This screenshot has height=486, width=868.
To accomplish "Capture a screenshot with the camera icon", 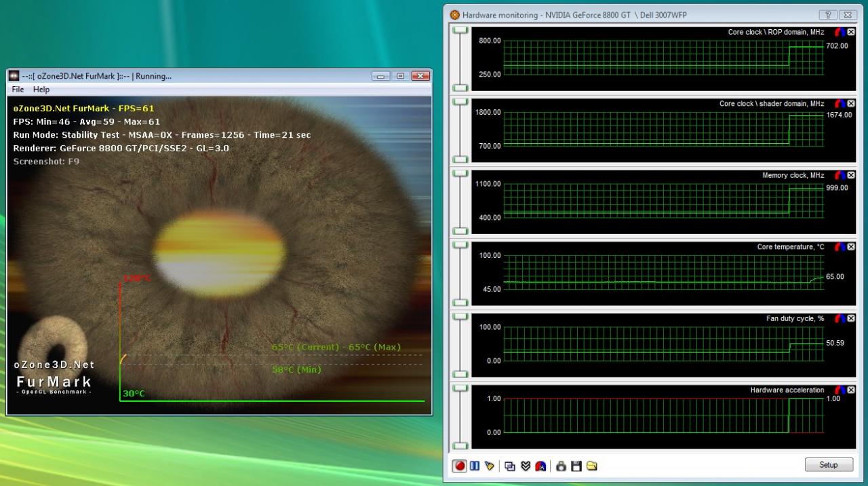I will 561,466.
